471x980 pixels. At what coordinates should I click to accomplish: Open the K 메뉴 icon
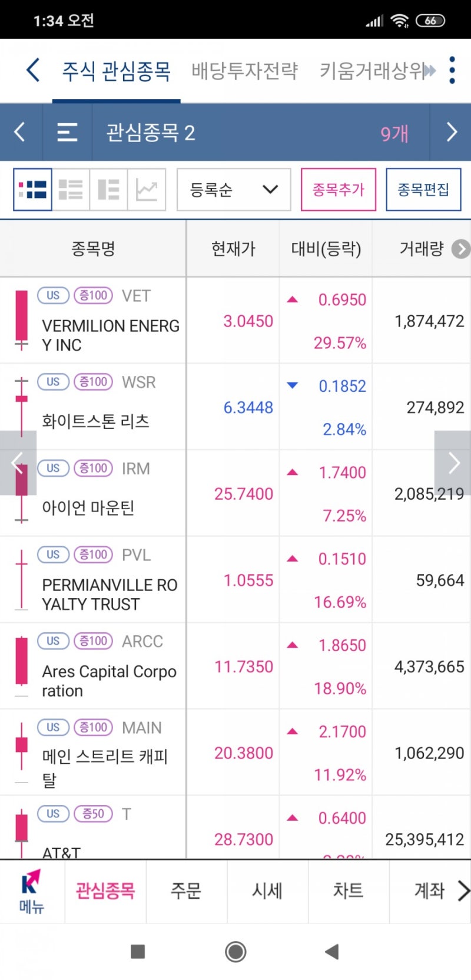(31, 891)
